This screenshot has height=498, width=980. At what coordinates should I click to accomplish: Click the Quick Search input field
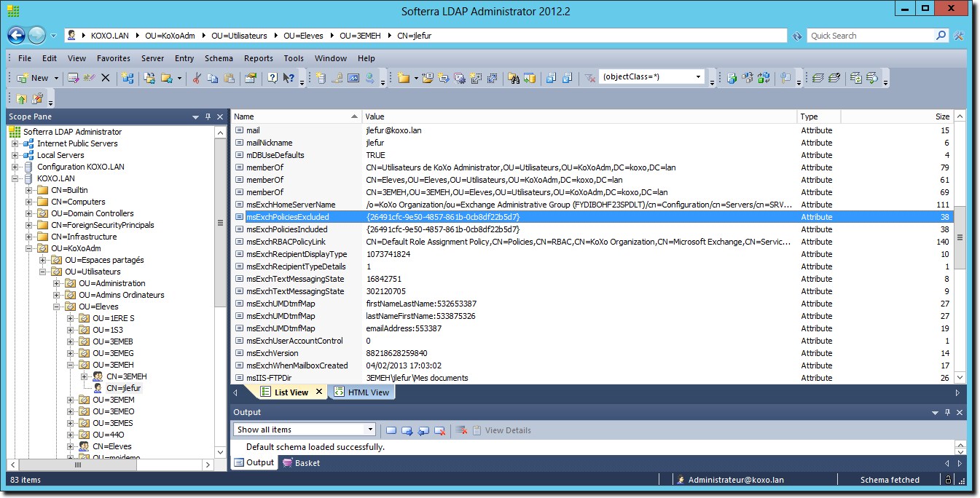870,35
